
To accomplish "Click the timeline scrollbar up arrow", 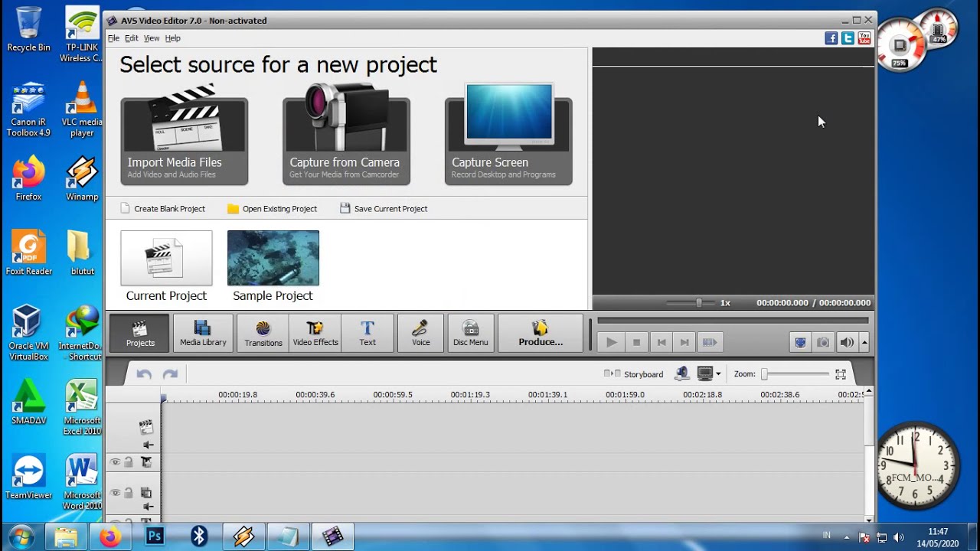I will pos(868,392).
